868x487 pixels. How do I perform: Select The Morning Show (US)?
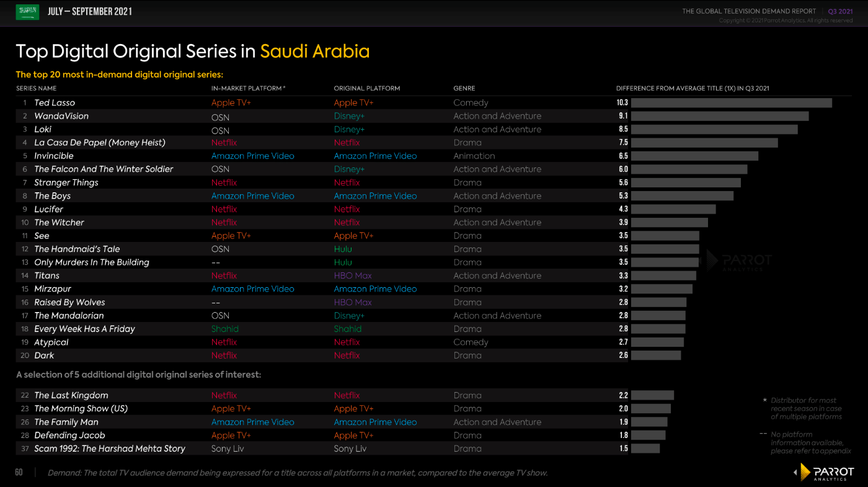point(81,409)
